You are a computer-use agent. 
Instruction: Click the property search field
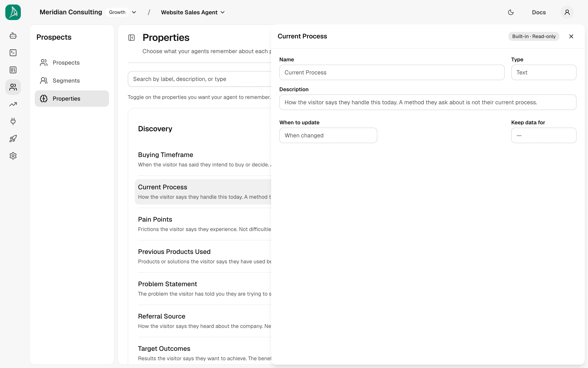200,79
